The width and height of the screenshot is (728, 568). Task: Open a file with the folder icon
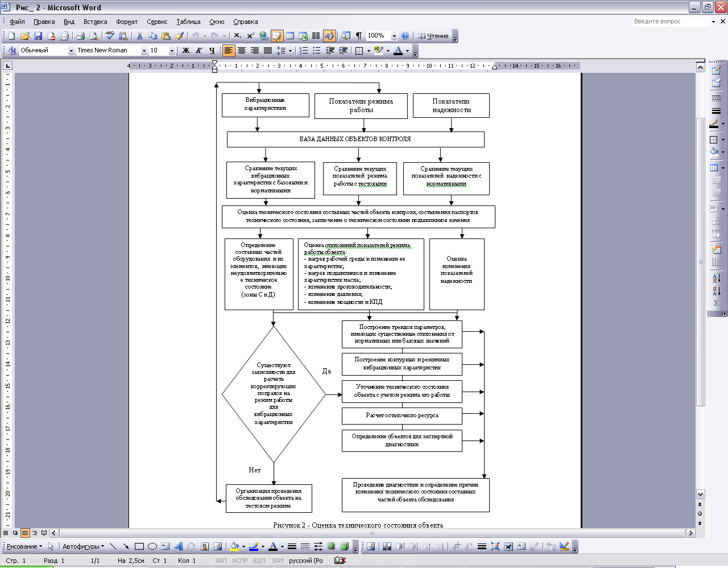[24, 36]
